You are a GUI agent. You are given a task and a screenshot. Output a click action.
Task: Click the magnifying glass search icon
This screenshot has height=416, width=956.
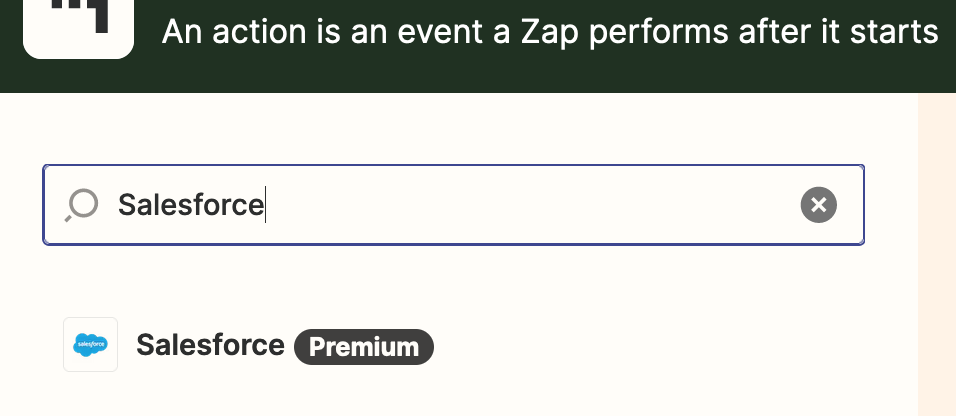(82, 205)
